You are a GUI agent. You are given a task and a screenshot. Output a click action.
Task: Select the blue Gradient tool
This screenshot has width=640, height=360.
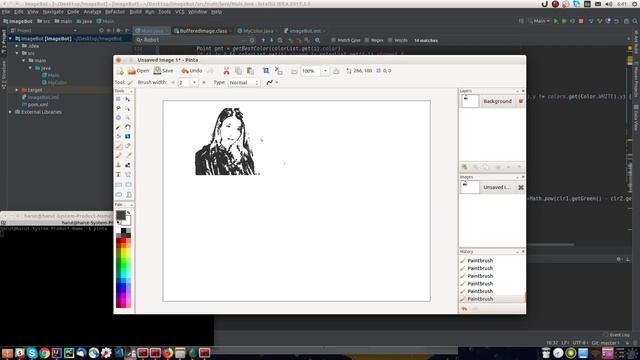128,137
